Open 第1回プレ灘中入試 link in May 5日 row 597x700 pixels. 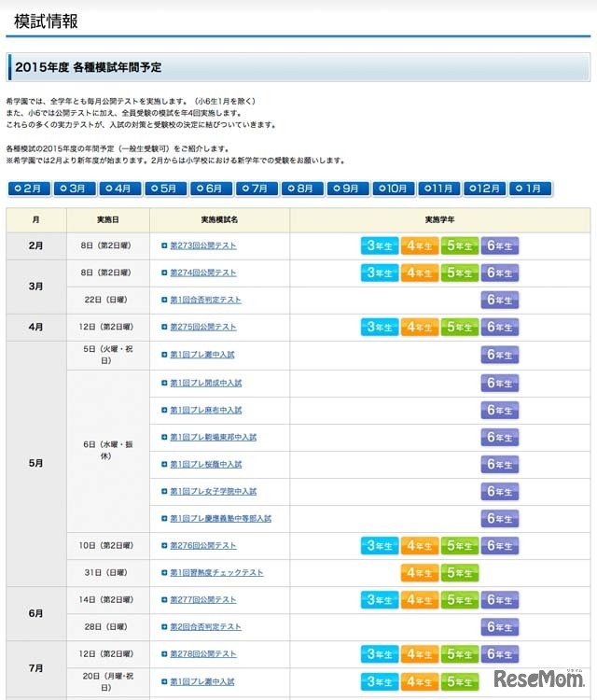[x=202, y=355]
